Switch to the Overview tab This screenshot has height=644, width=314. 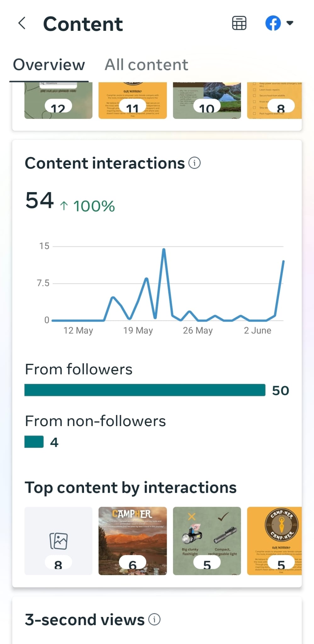49,65
